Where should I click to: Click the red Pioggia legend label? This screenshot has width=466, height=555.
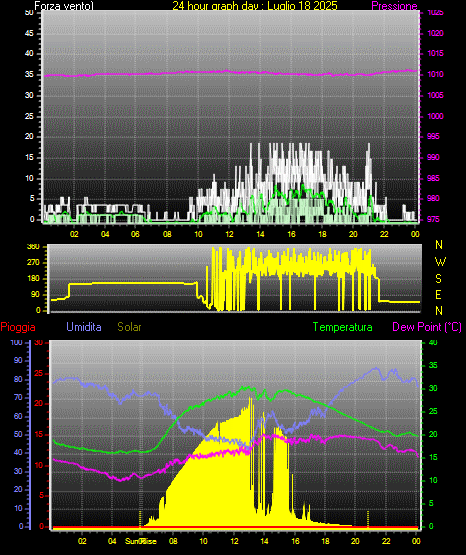tap(18, 327)
